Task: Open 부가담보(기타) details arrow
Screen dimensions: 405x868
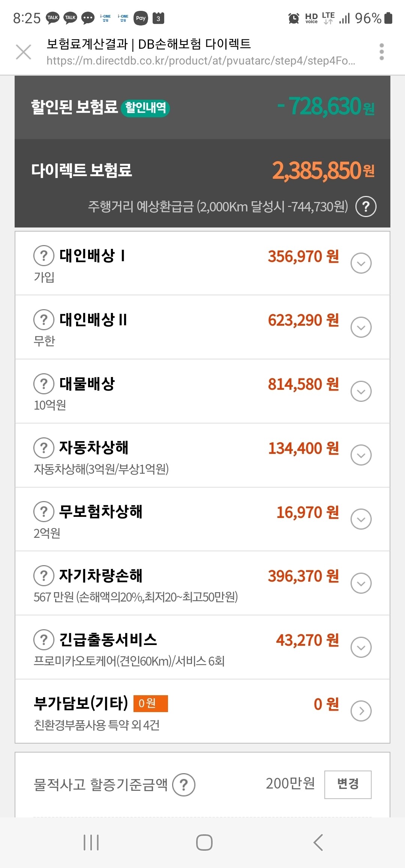Action: 361,711
